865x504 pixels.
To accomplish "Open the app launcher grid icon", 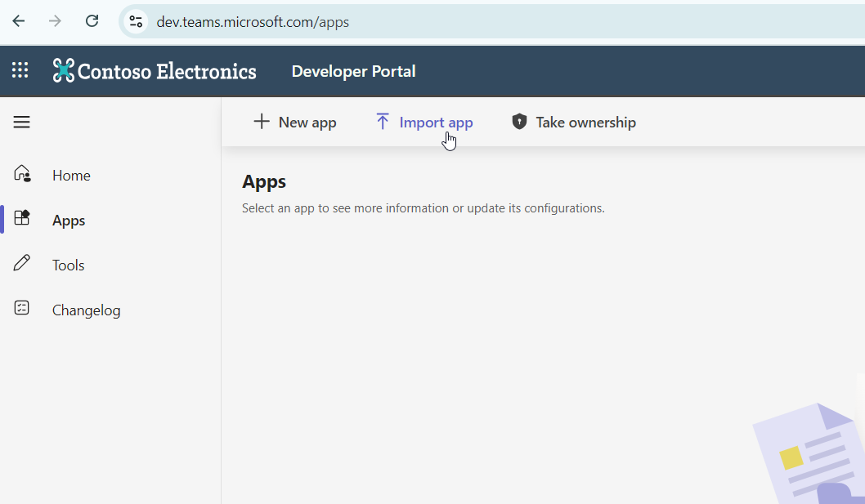I will pyautogui.click(x=20, y=70).
